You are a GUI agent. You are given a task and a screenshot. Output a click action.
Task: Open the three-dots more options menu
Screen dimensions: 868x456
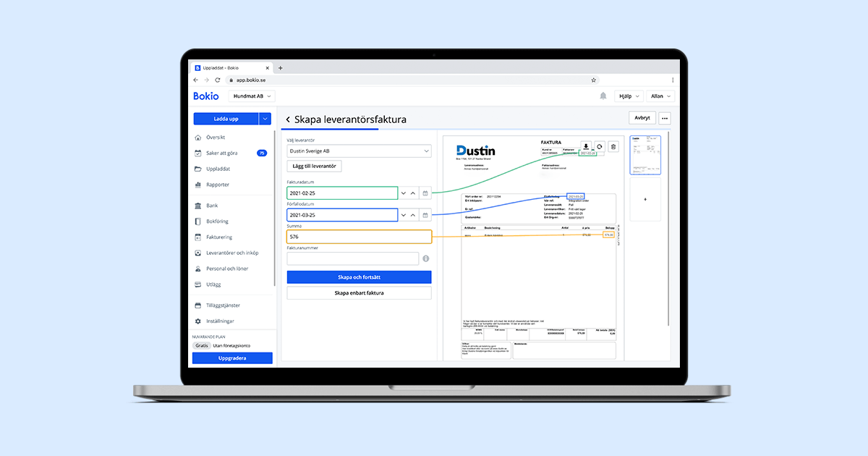[x=664, y=118]
